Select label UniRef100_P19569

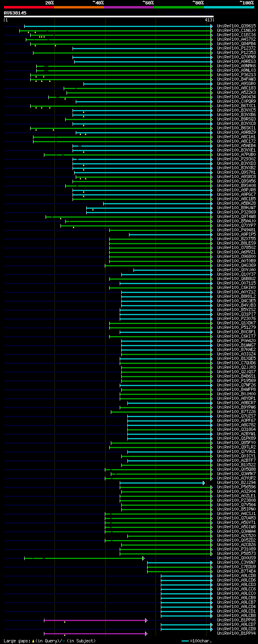tap(236, 380)
